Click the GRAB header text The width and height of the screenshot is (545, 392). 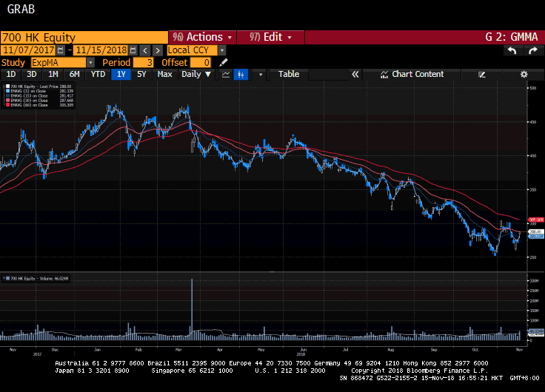[21, 10]
